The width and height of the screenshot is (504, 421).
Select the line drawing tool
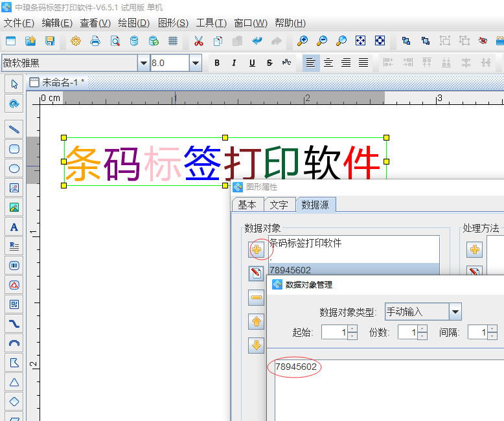[x=14, y=129]
